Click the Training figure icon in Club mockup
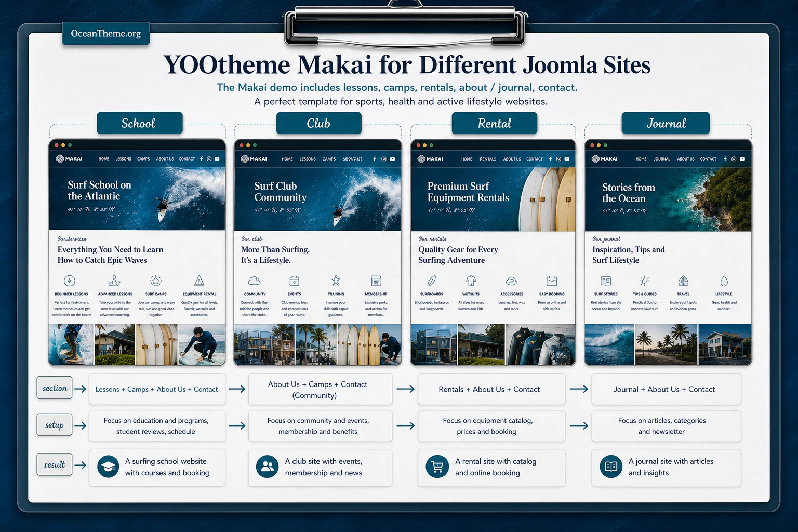This screenshot has width=798, height=532. pyautogui.click(x=336, y=281)
